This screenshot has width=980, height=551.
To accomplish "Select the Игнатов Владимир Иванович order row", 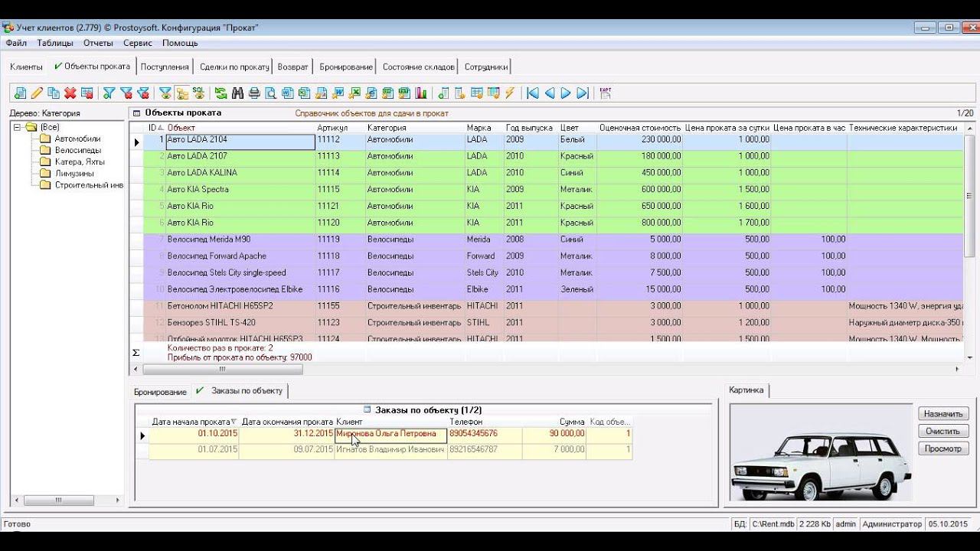I will 390,450.
